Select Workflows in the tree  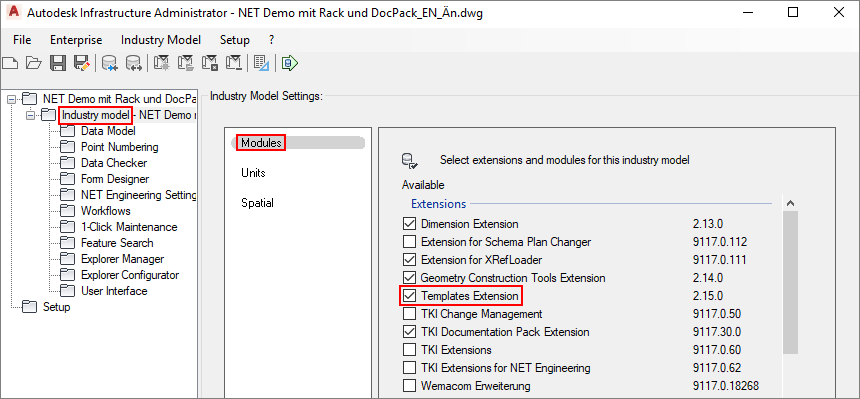point(106,211)
